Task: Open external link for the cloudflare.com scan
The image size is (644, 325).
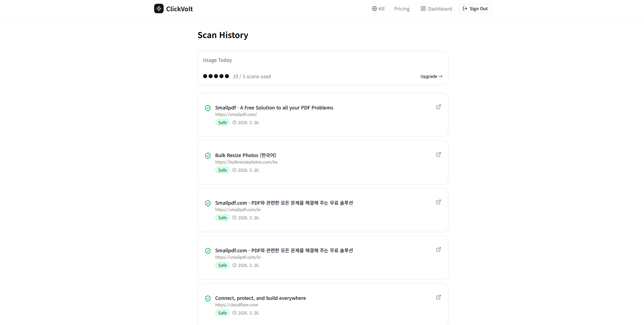Action: 439,297
